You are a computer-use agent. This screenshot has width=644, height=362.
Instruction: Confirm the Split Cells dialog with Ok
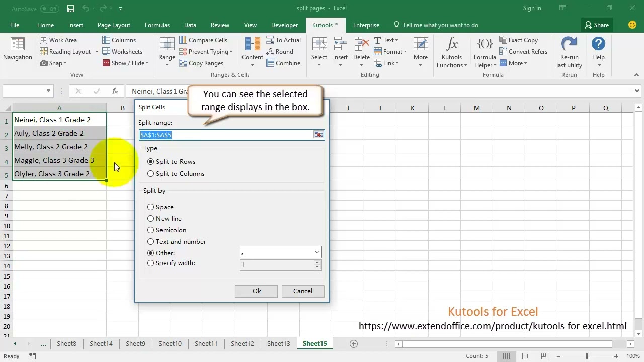[257, 291]
